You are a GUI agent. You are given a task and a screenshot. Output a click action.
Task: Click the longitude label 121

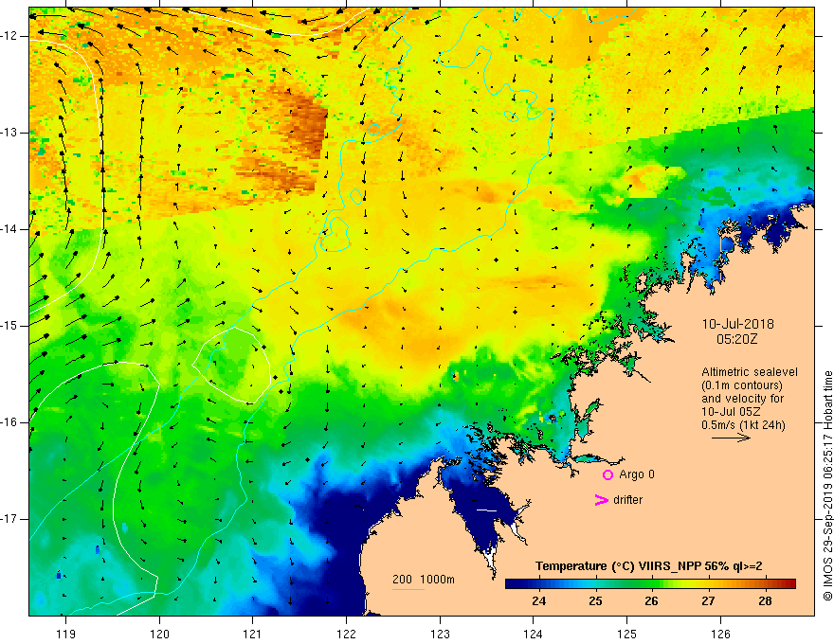click(x=253, y=634)
